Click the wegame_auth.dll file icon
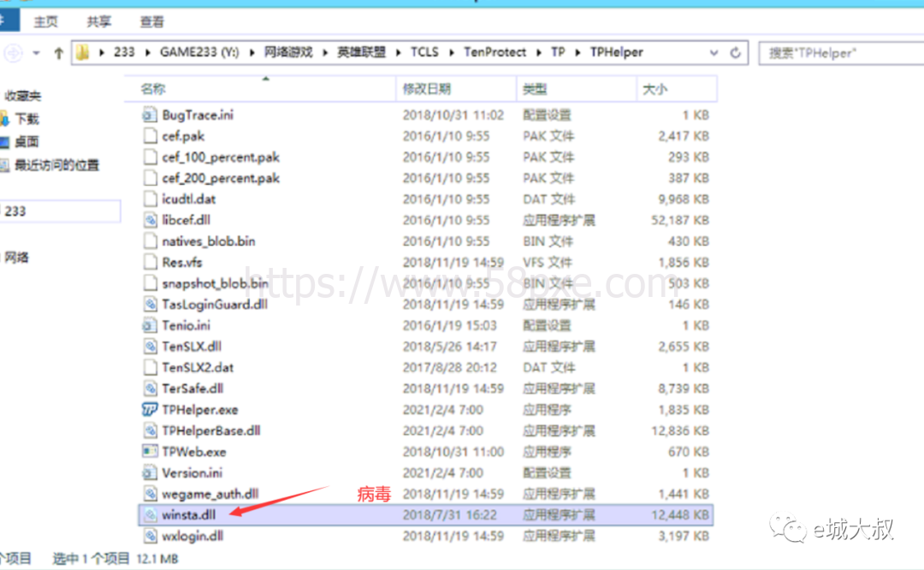Image resolution: width=924 pixels, height=570 pixels. 150,493
